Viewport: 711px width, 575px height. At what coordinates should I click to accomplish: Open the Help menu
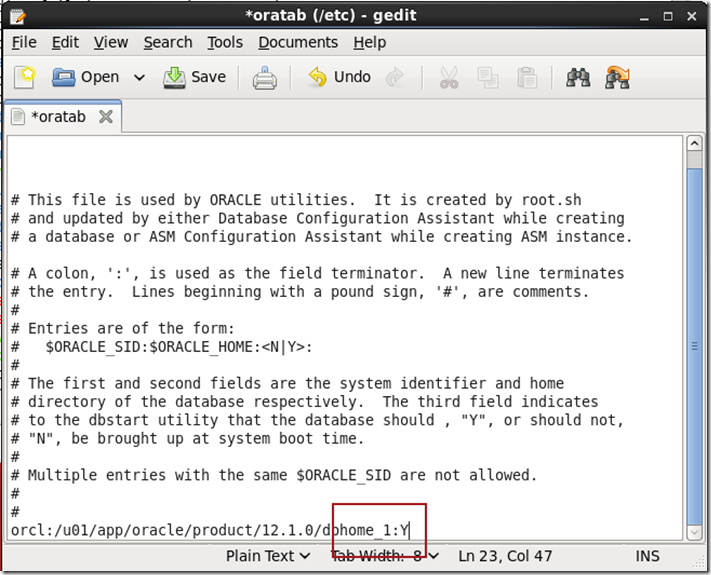pyautogui.click(x=370, y=43)
